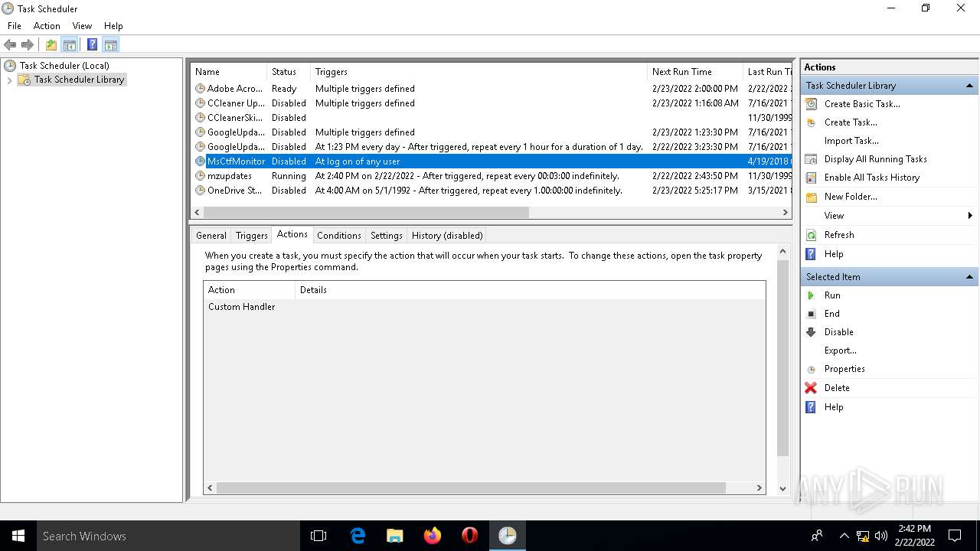The image size is (980, 551).
Task: Click the End task stop icon
Action: click(812, 314)
